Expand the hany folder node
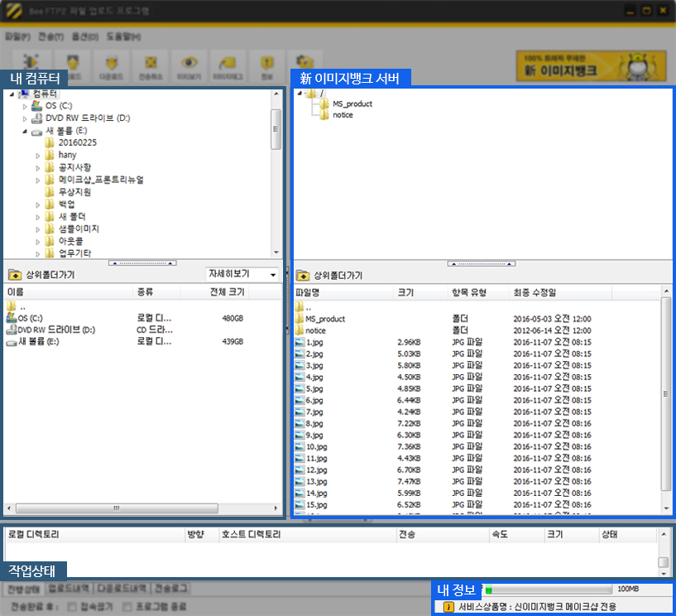This screenshot has width=676, height=616. tap(37, 156)
